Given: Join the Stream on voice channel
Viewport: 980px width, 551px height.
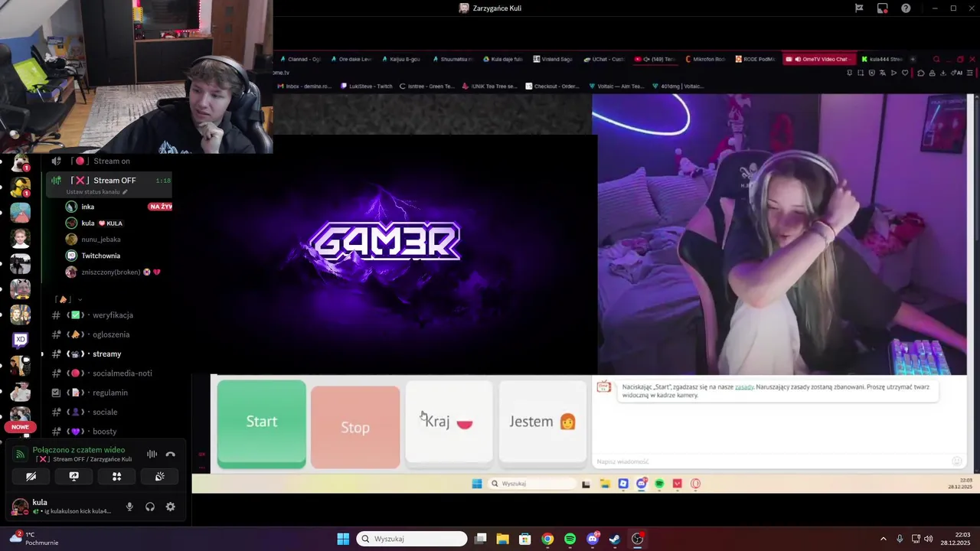Looking at the screenshot, I should click(x=113, y=161).
